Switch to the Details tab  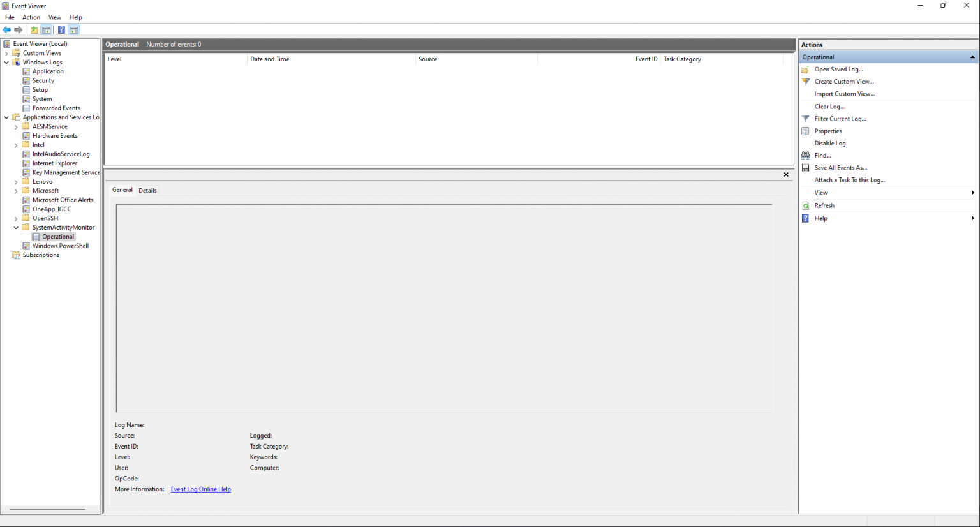tap(147, 191)
